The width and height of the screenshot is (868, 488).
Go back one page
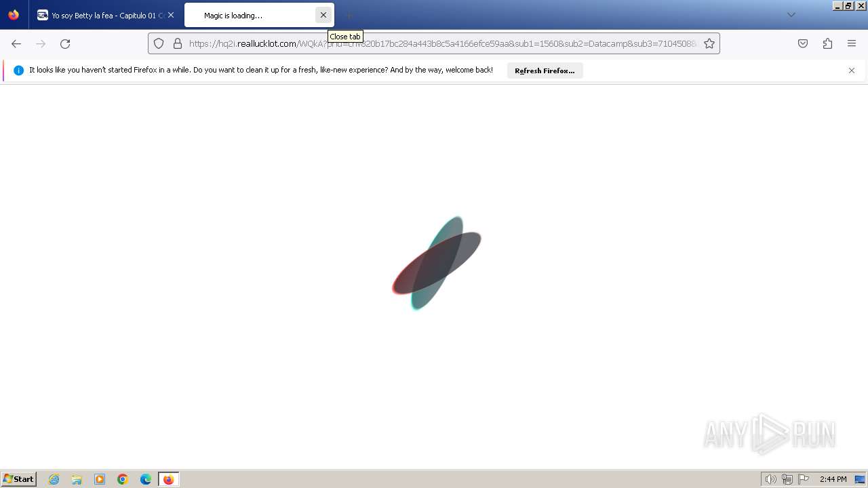tap(16, 43)
